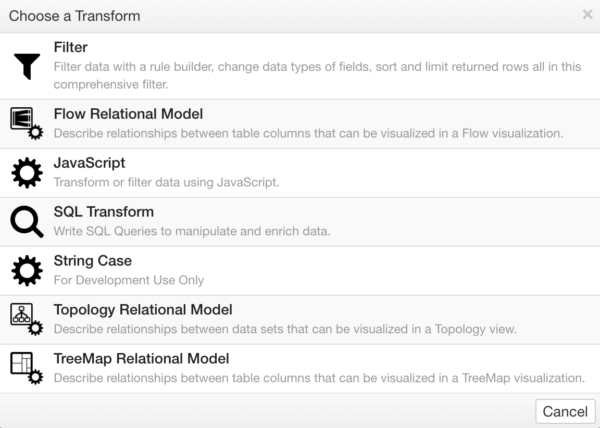Click the SQL Transform magnifier icon
This screenshot has width=600, height=428.
[27, 222]
